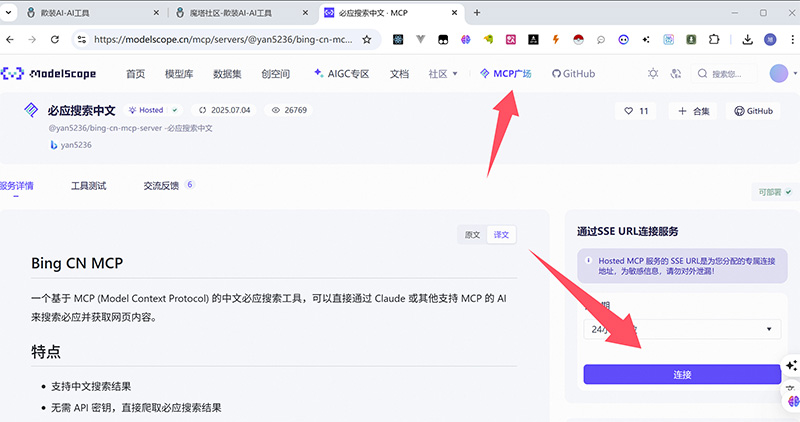Open 模型库 in the navigation bar
Image resolution: width=800 pixels, height=422 pixels.
point(179,74)
